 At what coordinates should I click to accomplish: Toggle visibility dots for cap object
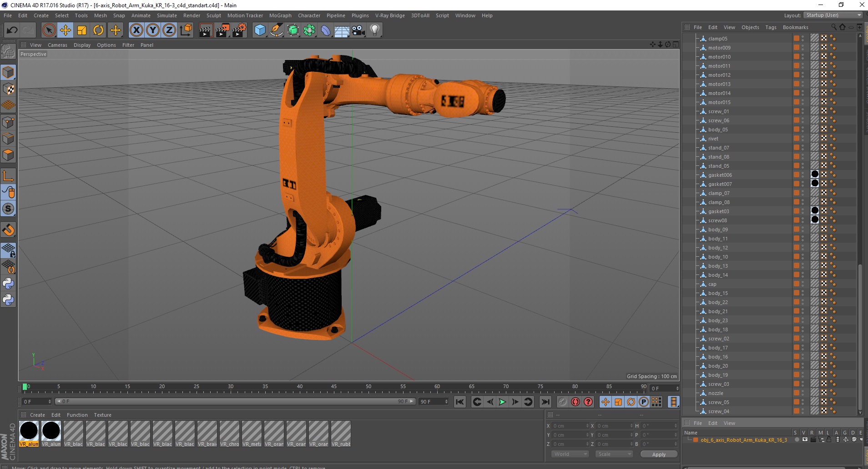point(802,284)
